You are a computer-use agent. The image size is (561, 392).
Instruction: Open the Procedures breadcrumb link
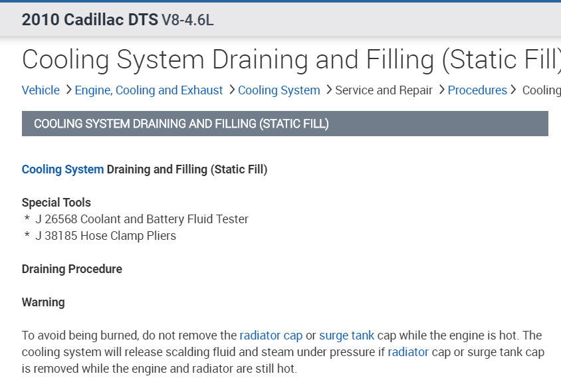point(477,90)
